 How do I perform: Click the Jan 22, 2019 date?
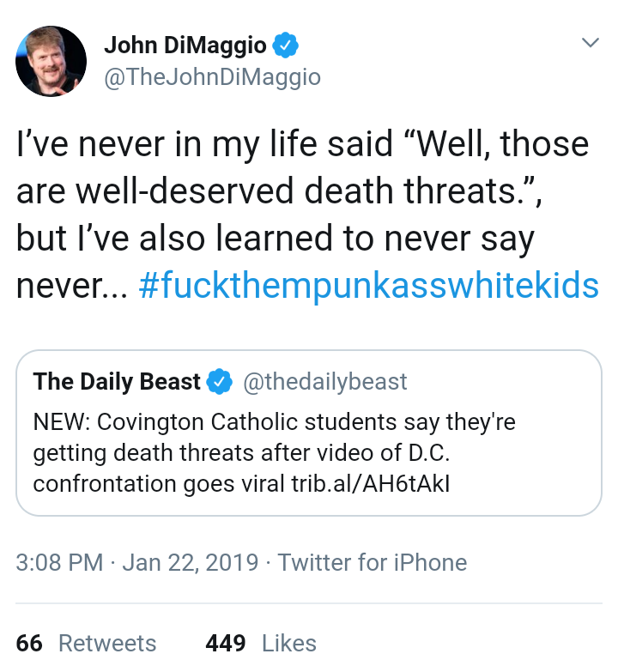(191, 562)
